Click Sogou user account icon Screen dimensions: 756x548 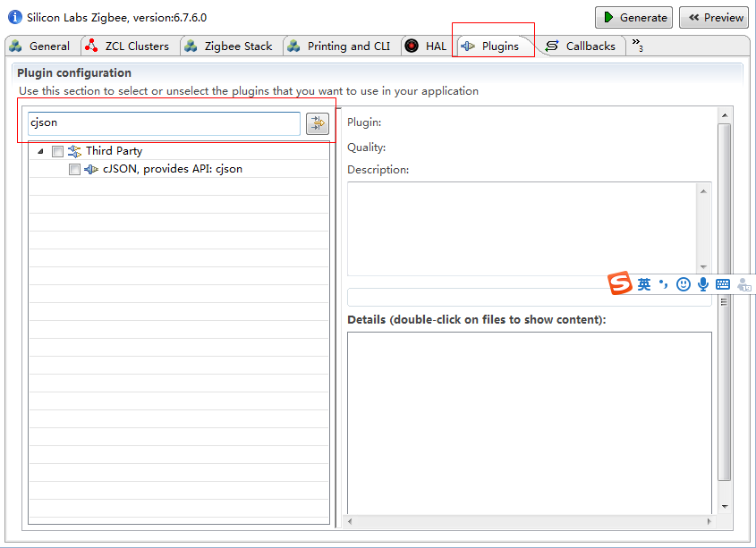744,284
